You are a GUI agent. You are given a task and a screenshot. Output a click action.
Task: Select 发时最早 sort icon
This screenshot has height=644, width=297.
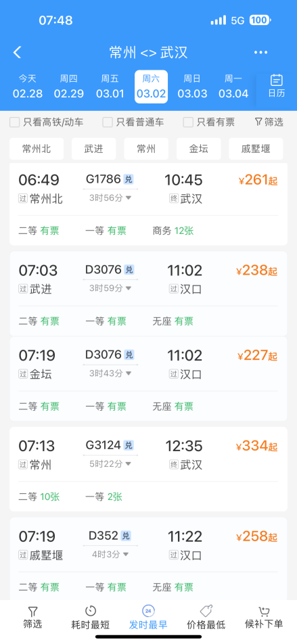click(x=148, y=611)
